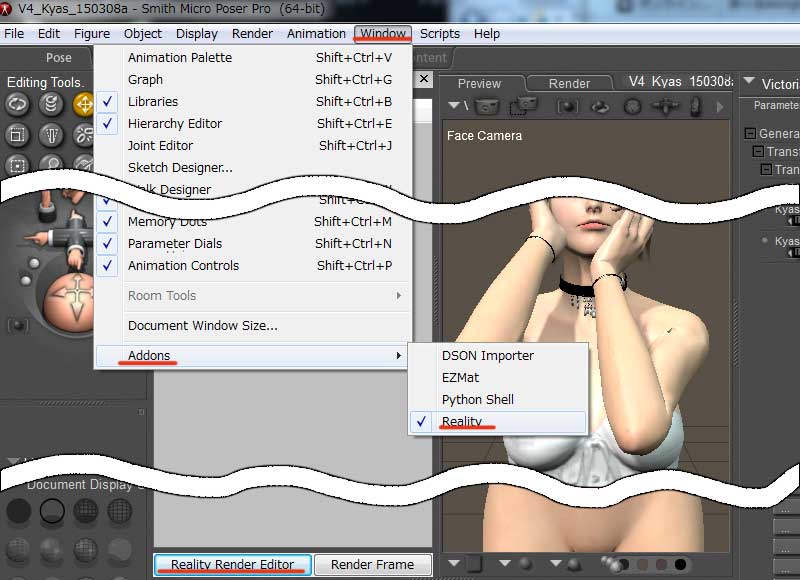Open the File menu

coord(14,34)
